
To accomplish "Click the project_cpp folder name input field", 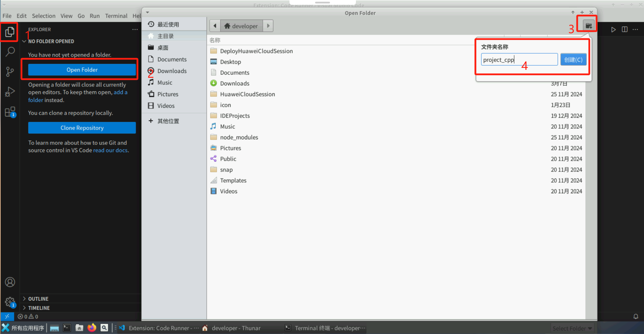I will (x=519, y=59).
